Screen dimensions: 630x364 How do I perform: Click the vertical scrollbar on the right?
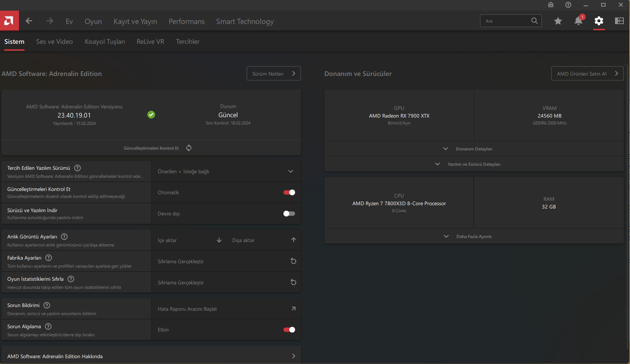coord(628,206)
